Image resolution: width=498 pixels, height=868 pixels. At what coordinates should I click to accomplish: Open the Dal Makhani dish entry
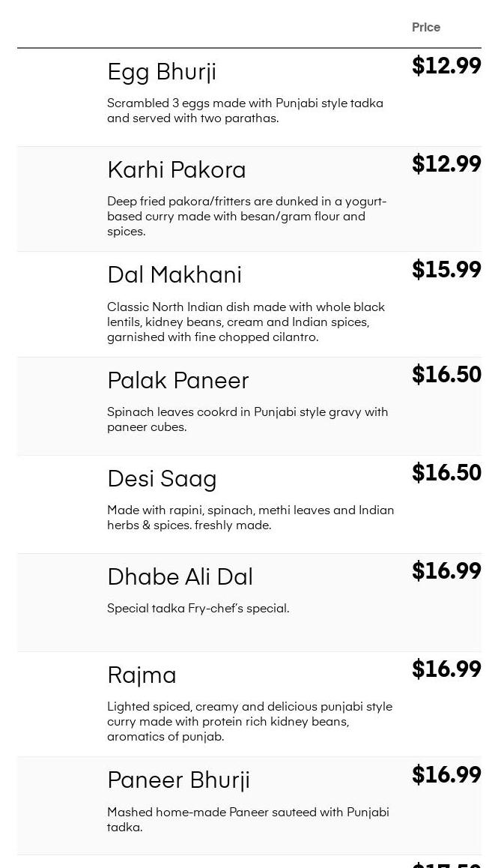174,275
